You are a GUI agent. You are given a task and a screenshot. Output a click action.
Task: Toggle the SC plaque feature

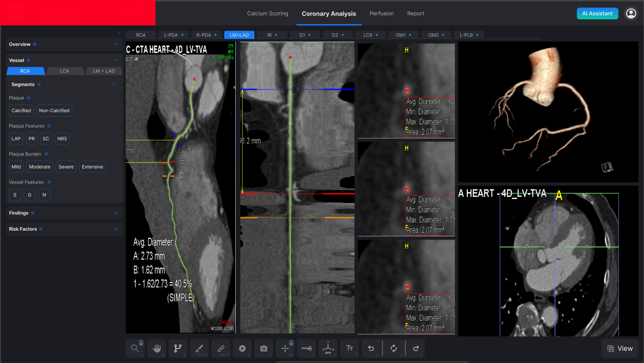tap(46, 139)
